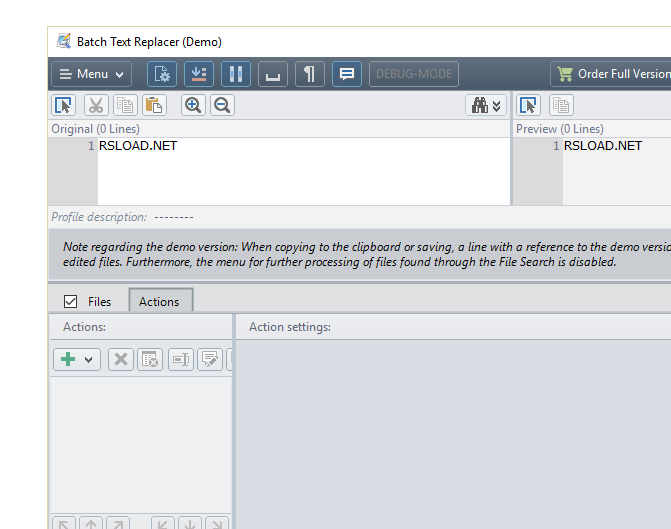Click the delete action X icon
Viewport: 671px width, 529px height.
tap(121, 359)
